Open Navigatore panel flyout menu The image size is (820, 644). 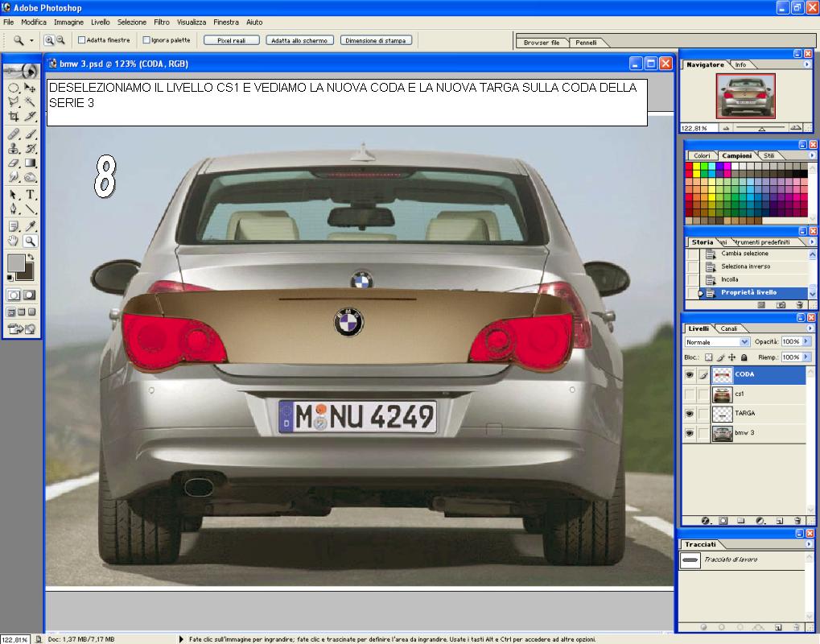point(807,64)
